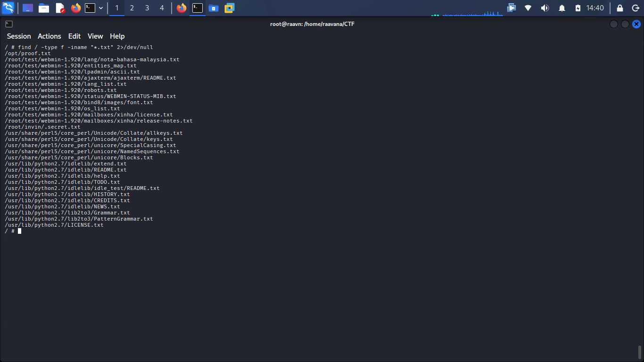Focus the Firefox window in taskbar
This screenshot has width=644, height=362.
pyautogui.click(x=182, y=8)
